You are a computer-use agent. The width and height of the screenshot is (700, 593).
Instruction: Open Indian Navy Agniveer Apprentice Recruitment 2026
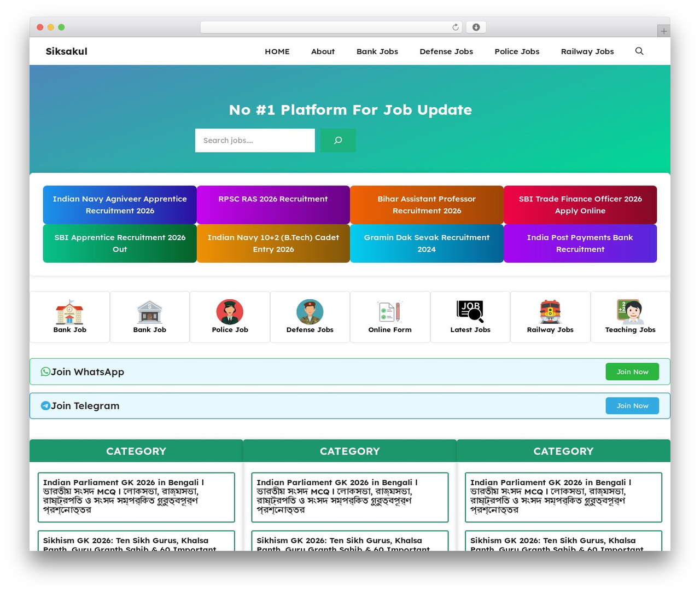(120, 205)
